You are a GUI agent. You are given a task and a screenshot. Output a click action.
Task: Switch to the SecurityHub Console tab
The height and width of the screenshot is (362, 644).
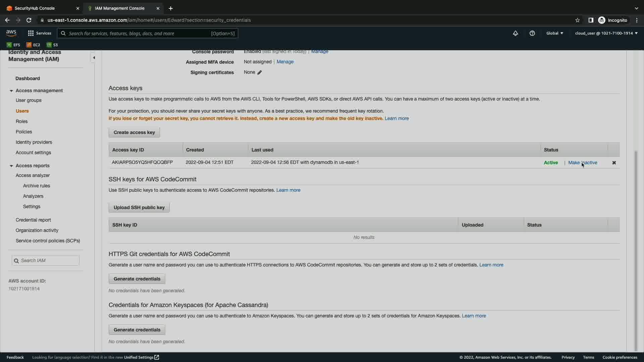coord(40,8)
